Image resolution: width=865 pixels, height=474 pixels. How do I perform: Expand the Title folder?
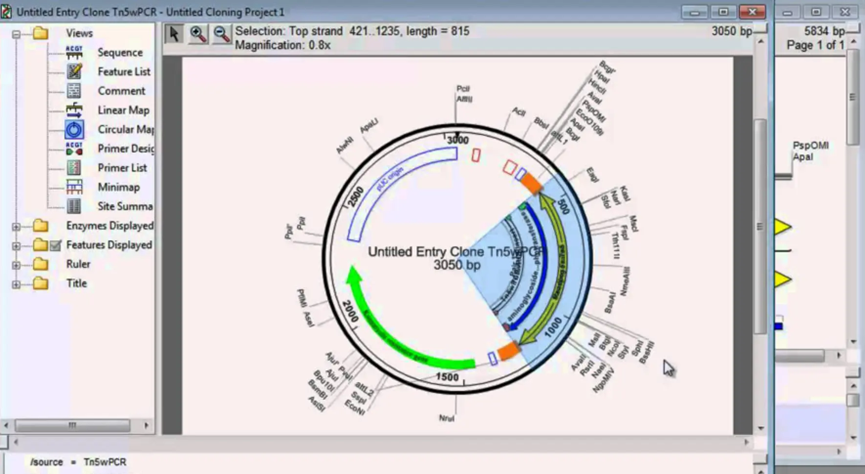pos(17,284)
